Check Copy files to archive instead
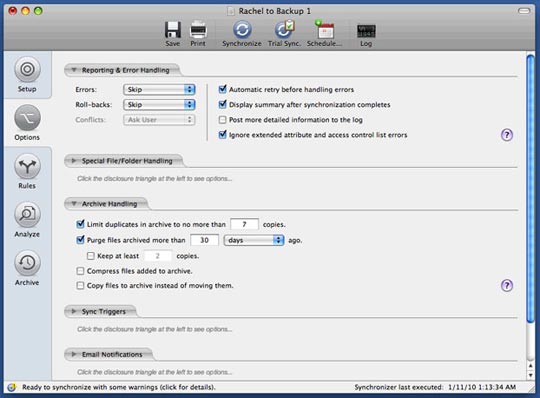Image resolution: width=540 pixels, height=398 pixels. click(x=80, y=285)
